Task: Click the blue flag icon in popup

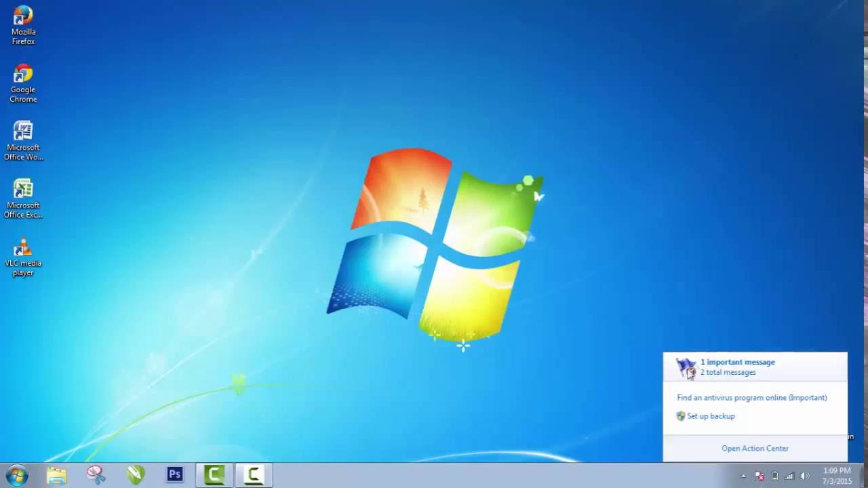Action: click(x=686, y=368)
